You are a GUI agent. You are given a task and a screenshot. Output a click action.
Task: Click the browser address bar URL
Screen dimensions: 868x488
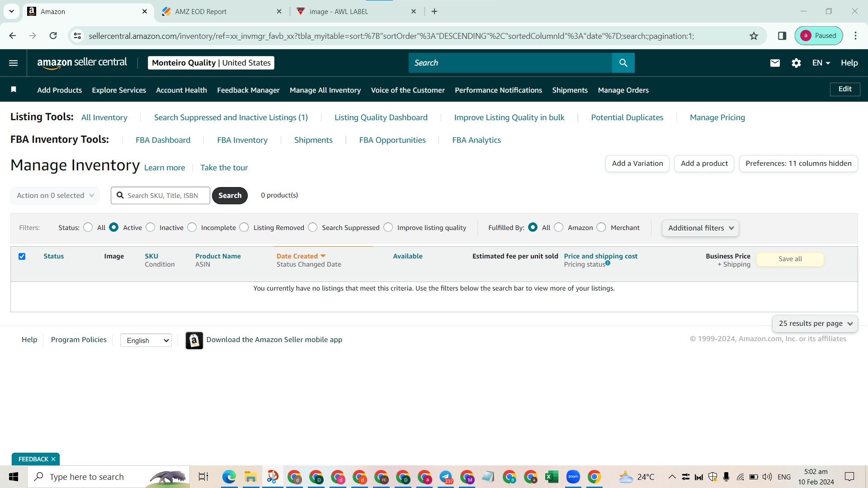(391, 36)
